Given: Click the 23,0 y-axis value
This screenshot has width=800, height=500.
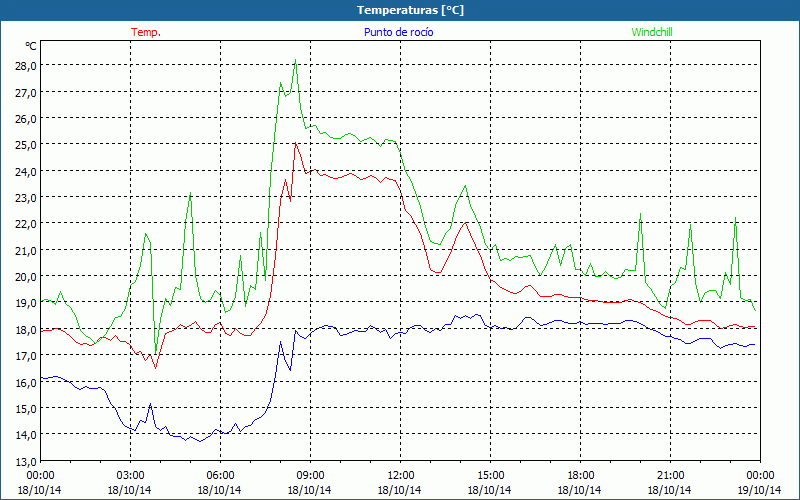Looking at the screenshot, I should click(x=24, y=198).
